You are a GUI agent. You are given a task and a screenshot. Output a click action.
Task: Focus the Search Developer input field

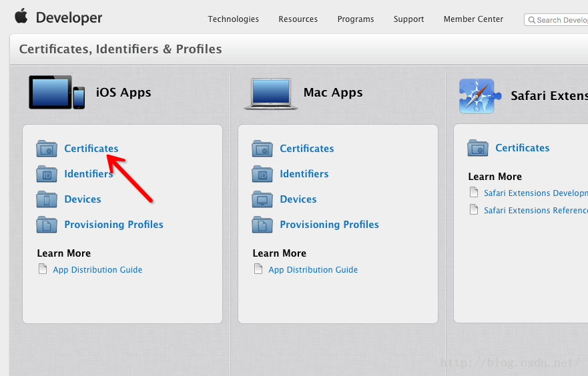coord(556,20)
